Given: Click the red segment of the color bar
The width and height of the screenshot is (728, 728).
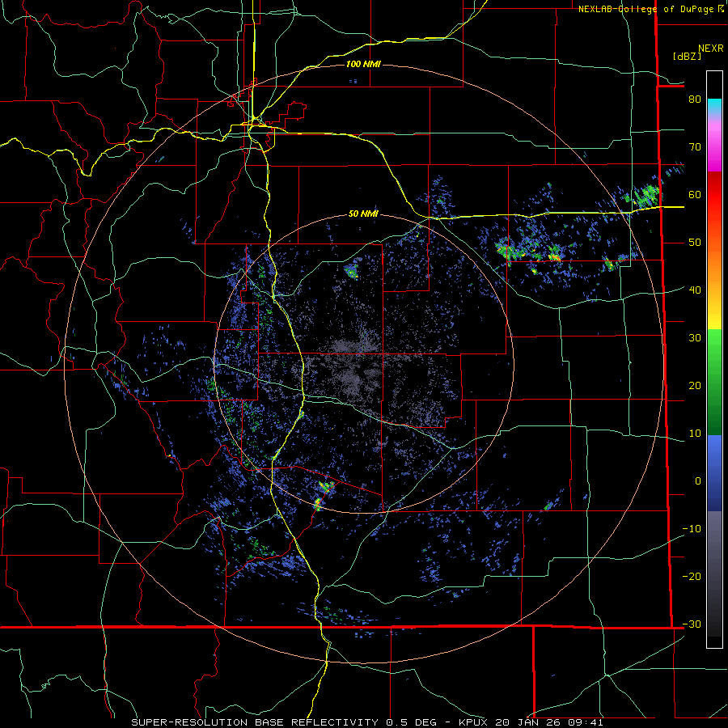Looking at the screenshot, I should point(714,195).
